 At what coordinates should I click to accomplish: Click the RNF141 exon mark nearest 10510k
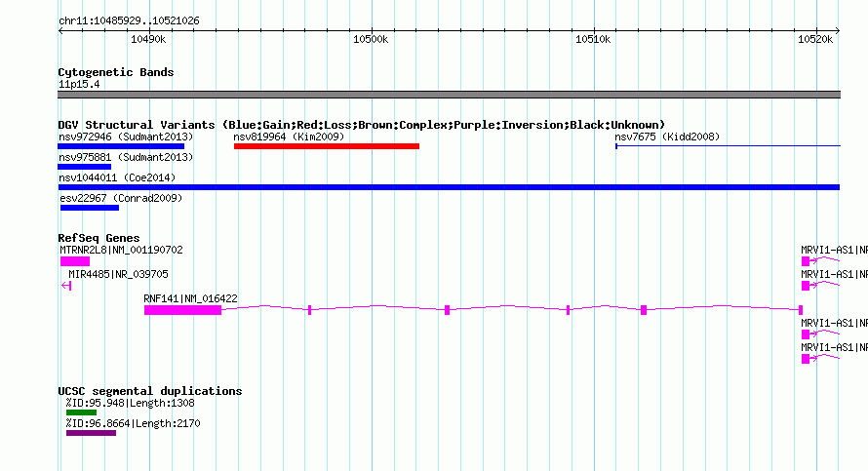click(568, 310)
